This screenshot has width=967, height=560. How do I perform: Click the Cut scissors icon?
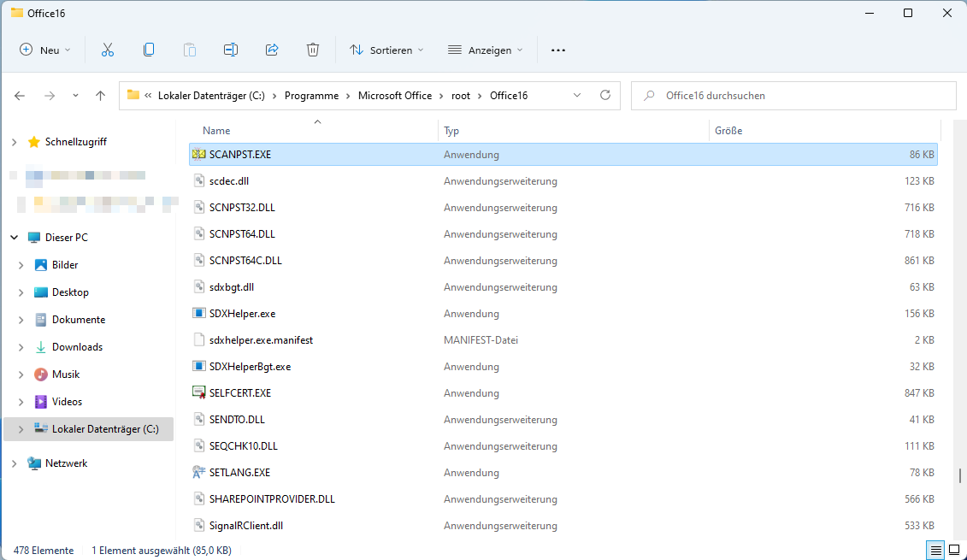pos(108,50)
